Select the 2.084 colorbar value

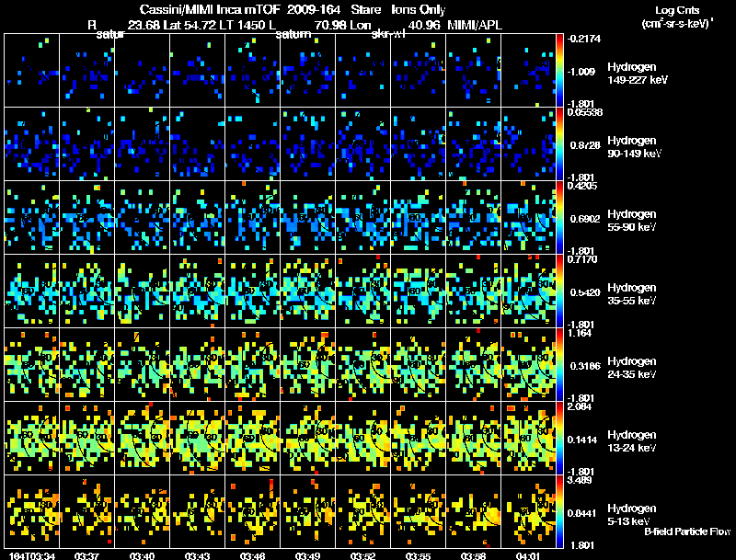(x=580, y=406)
